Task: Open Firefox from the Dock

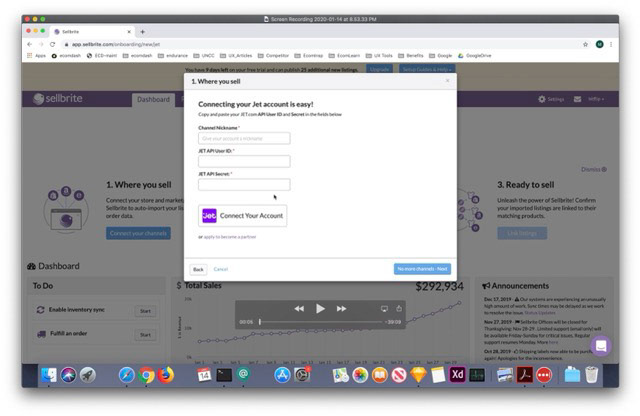Action: [x=165, y=375]
